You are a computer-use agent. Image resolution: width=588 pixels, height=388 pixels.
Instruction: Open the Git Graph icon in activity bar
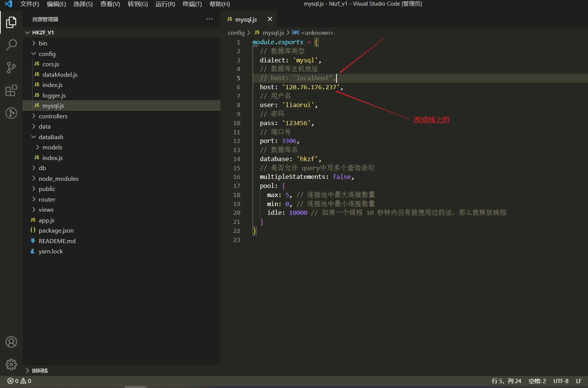[11, 113]
